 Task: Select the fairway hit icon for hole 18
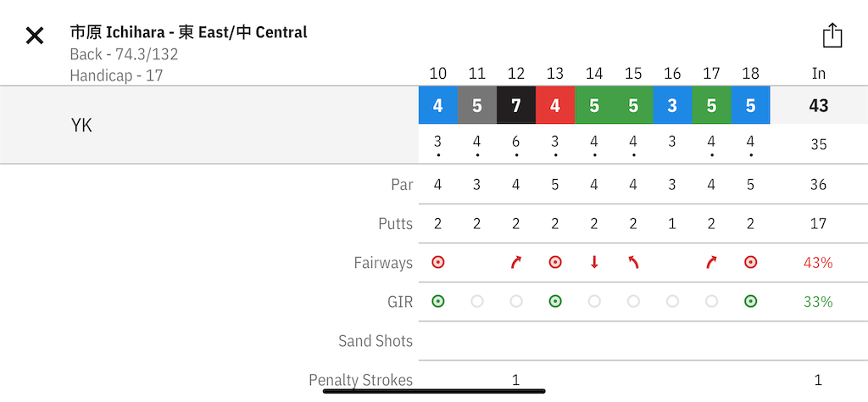click(750, 262)
